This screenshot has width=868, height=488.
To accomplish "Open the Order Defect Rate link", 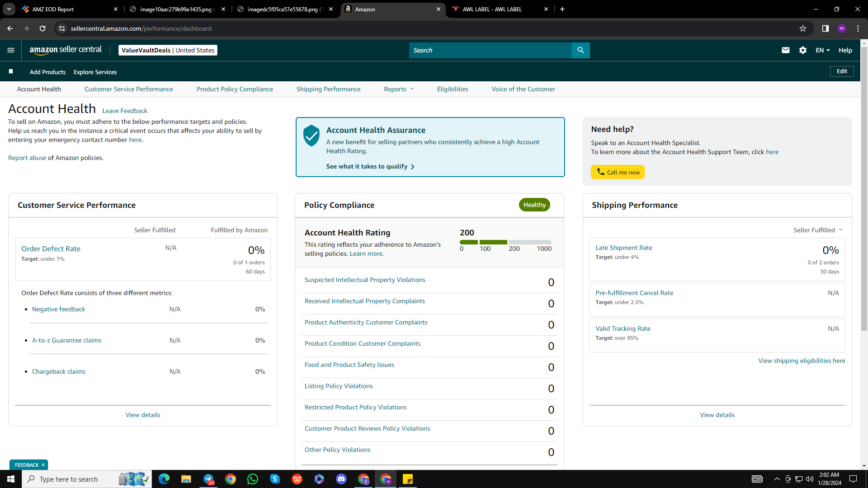I will [x=51, y=249].
